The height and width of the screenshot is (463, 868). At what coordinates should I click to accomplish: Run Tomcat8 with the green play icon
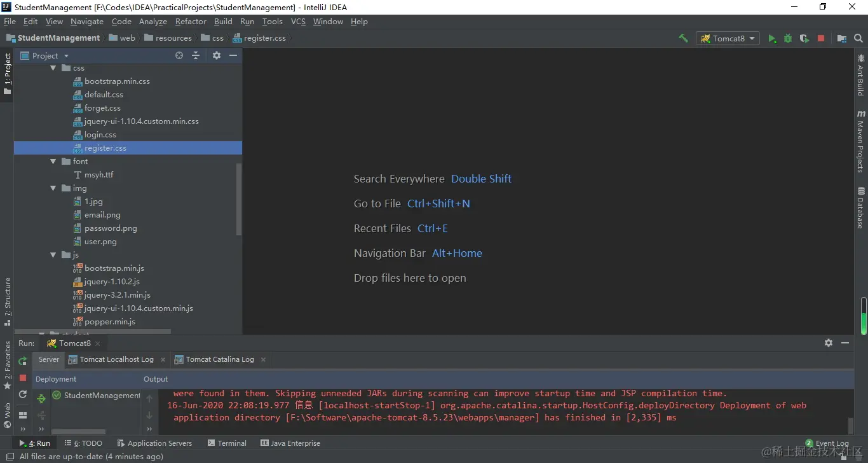click(x=772, y=38)
